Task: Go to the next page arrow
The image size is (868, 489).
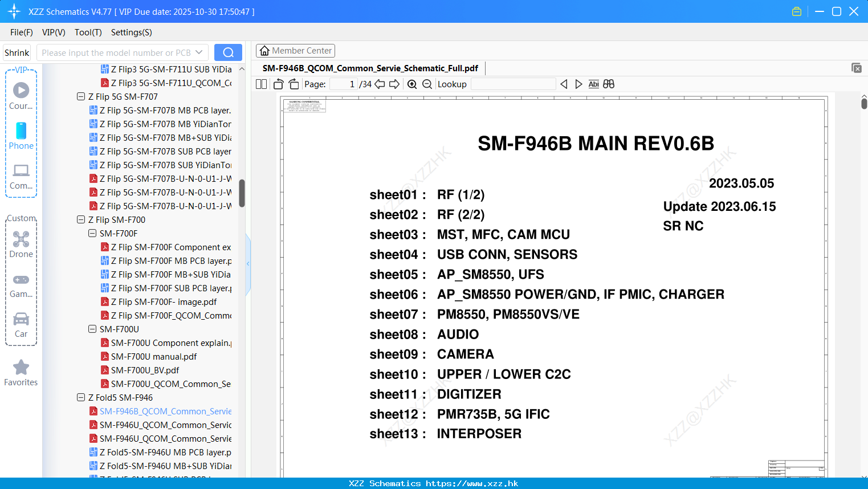Action: 394,84
